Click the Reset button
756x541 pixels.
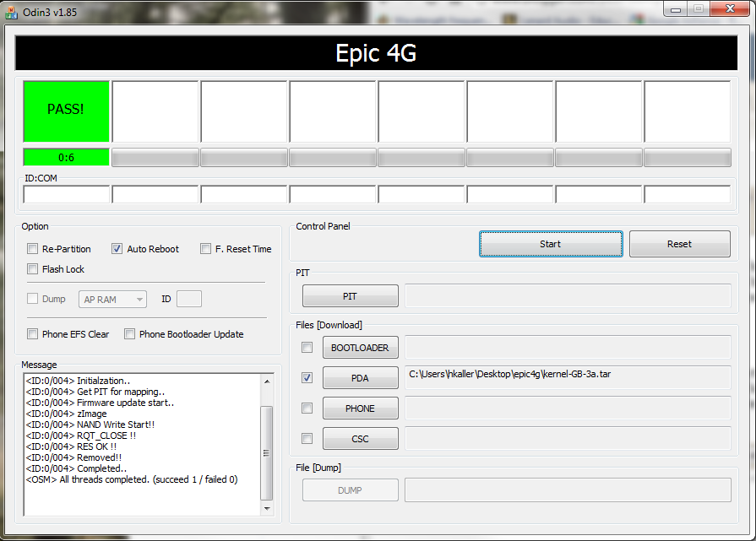(x=679, y=244)
